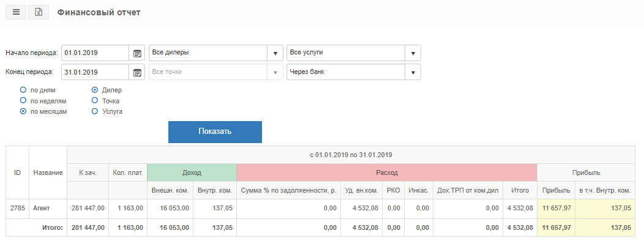Edit the end date field 31.01.2019
The image size is (644, 244).
pos(95,72)
